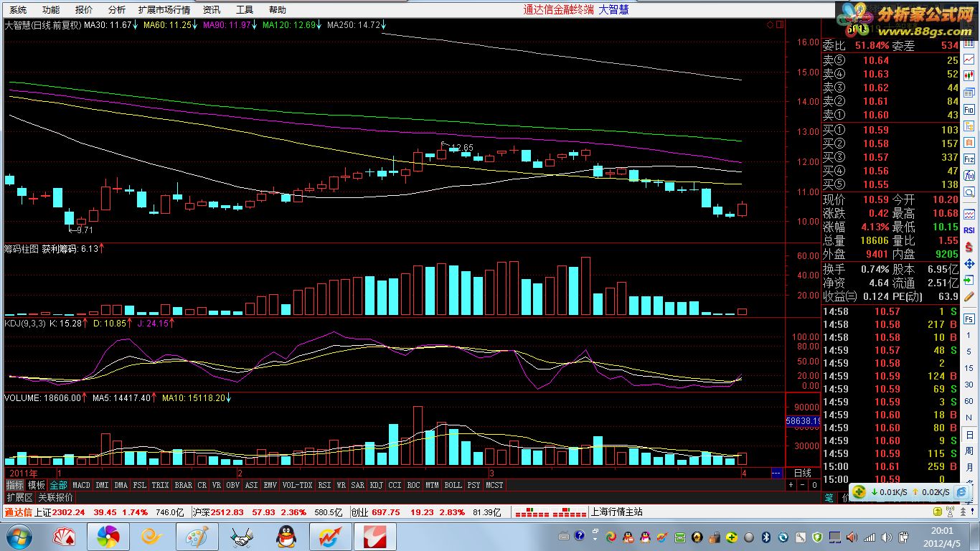Switch to the 模板 tab
The height and width of the screenshot is (551, 980).
coord(37,485)
